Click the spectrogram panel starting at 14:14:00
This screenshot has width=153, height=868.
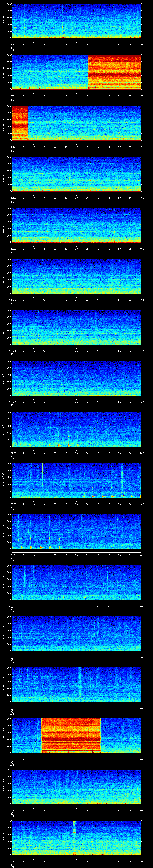76,21
